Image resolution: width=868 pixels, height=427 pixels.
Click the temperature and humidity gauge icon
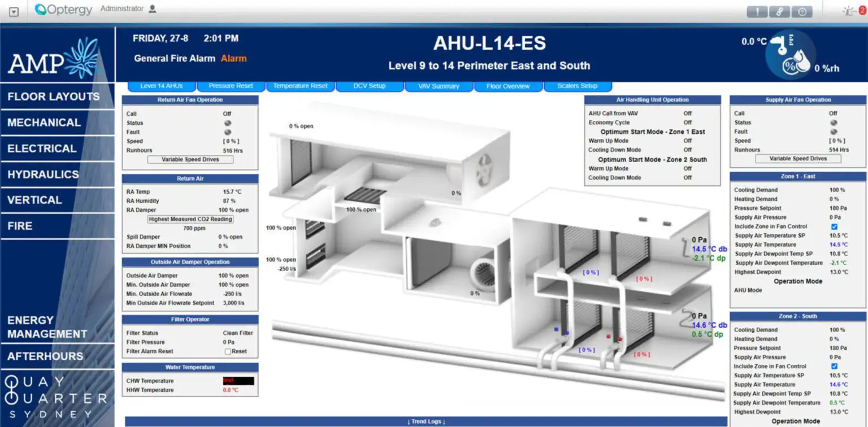click(790, 55)
